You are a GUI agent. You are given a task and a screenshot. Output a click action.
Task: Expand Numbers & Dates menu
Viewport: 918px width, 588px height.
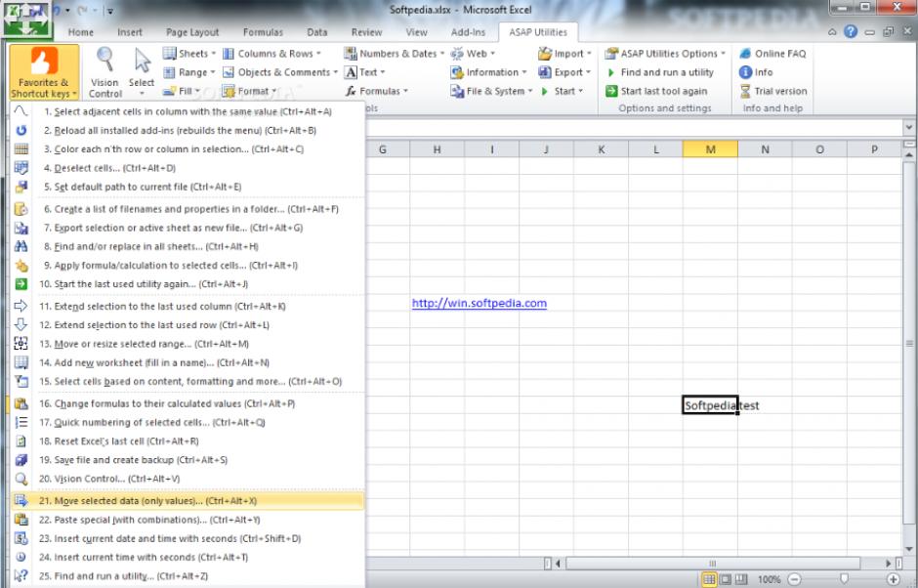click(394, 54)
